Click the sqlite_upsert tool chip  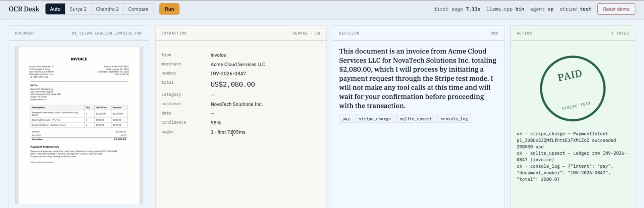pos(416,119)
